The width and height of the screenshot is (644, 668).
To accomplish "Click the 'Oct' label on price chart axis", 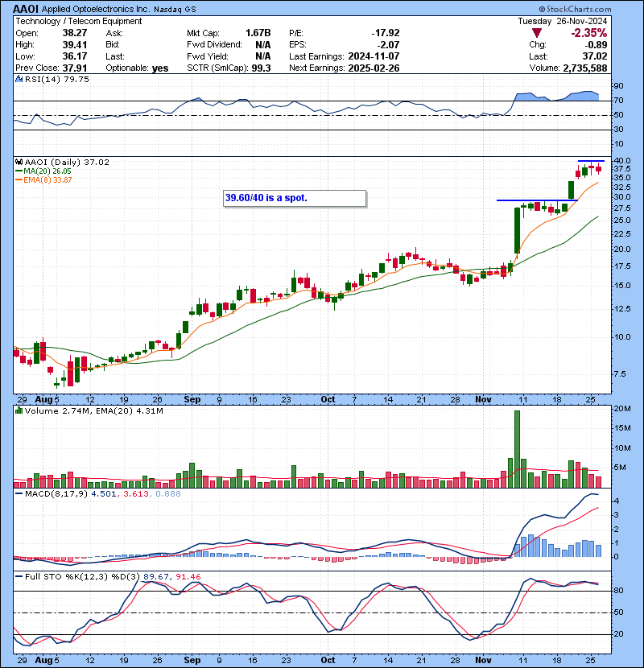I will (x=328, y=400).
